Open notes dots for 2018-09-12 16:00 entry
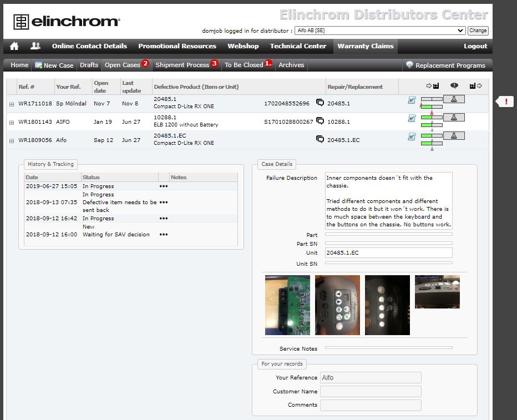517x420 pixels. 164,234
